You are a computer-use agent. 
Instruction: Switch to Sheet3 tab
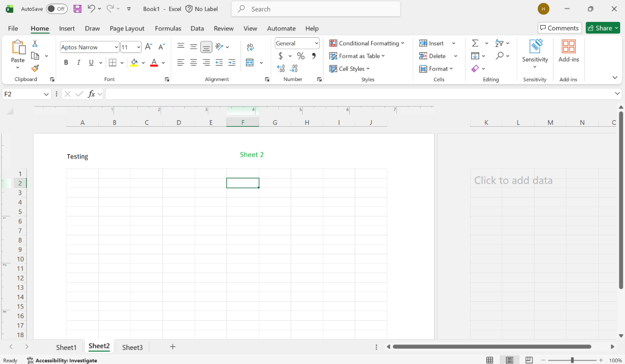pos(132,348)
